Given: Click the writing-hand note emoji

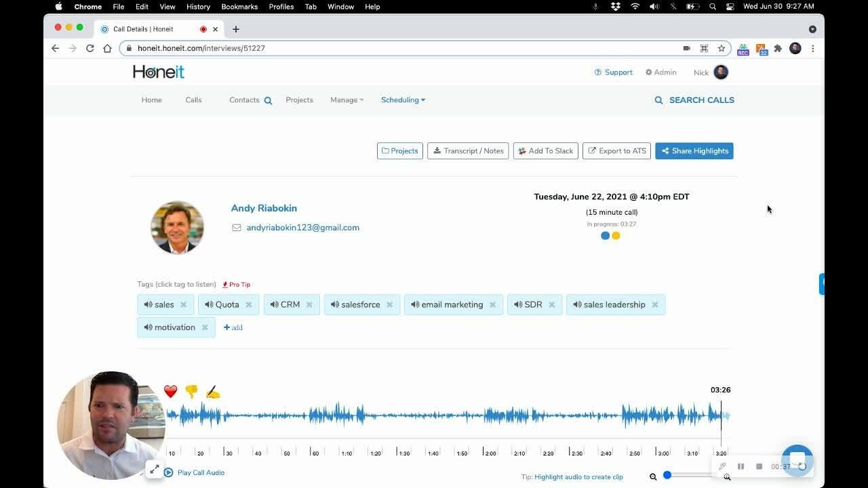Looking at the screenshot, I should coord(213,392).
